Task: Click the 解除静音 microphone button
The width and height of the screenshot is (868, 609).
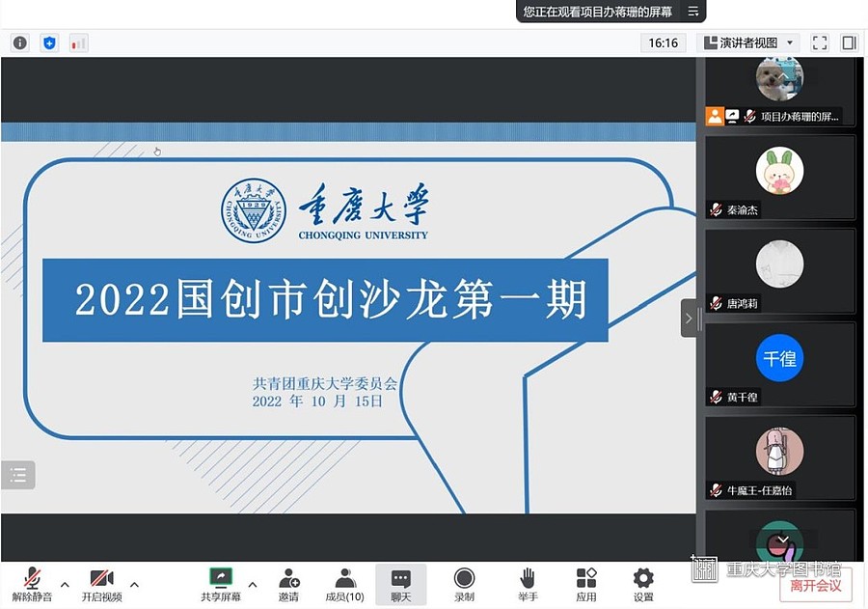Action: tap(32, 585)
